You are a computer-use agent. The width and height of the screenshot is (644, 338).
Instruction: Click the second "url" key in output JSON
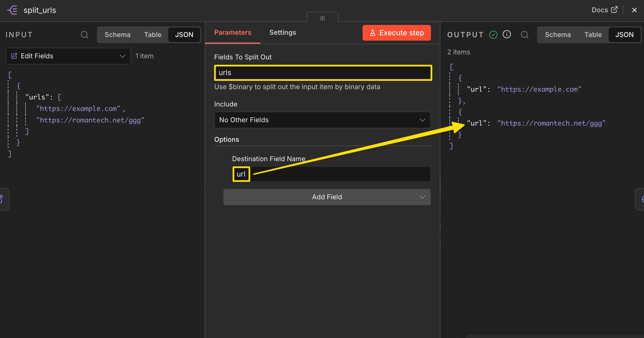tap(477, 123)
